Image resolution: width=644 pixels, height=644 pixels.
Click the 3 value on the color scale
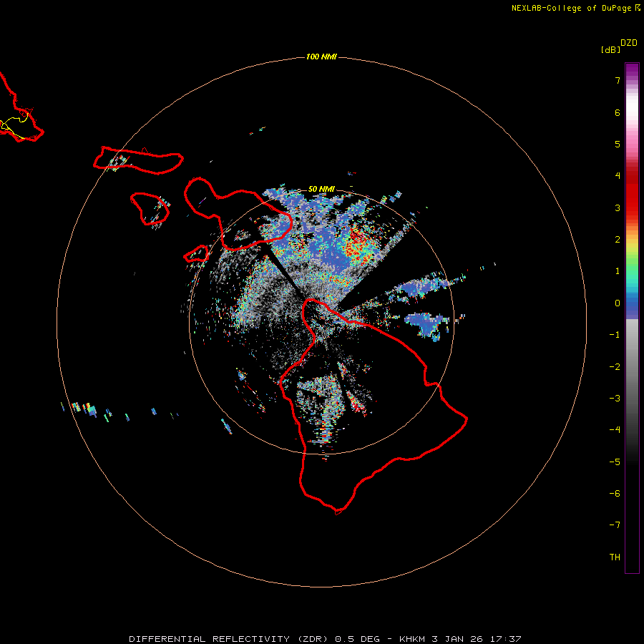pyautogui.click(x=618, y=208)
